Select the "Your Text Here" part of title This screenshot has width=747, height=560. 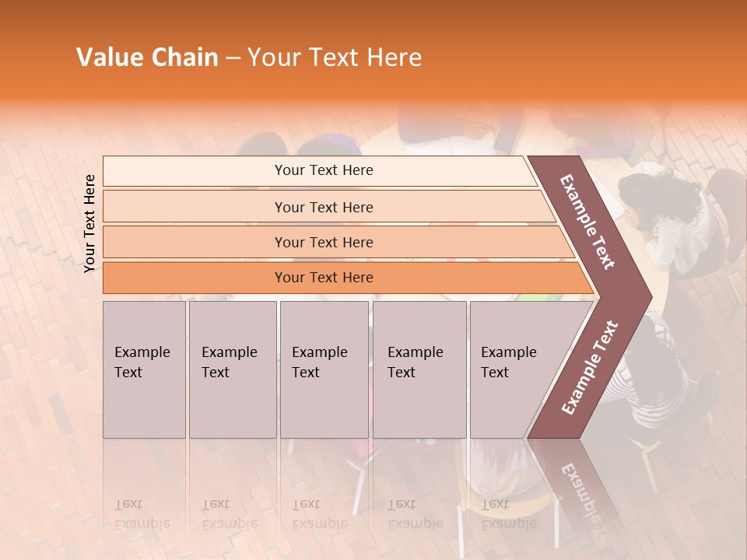[x=335, y=58]
